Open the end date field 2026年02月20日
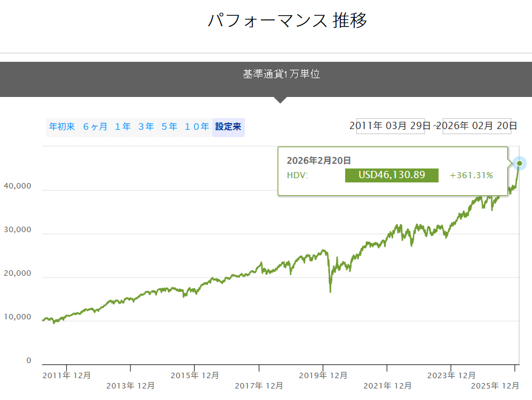The image size is (532, 400). [x=477, y=126]
